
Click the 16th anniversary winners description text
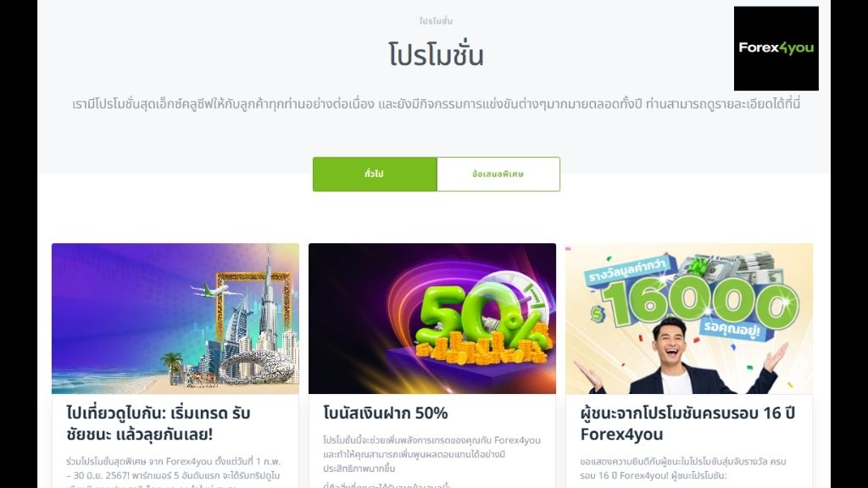[683, 468]
